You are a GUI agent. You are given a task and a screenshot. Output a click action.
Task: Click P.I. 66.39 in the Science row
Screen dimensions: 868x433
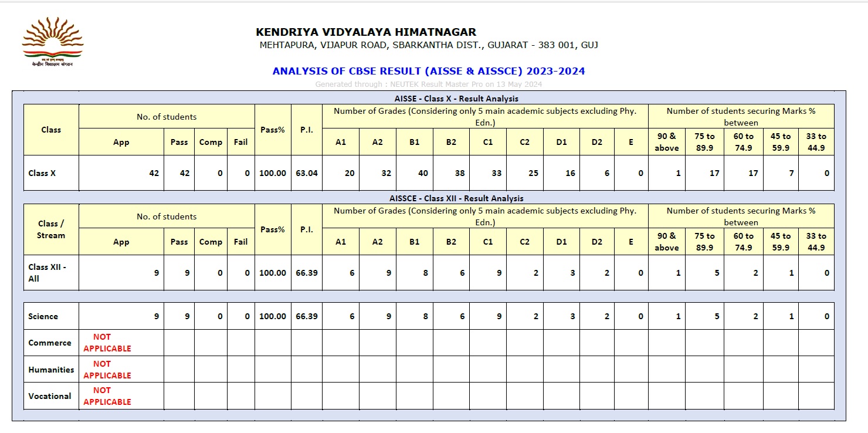pyautogui.click(x=307, y=316)
